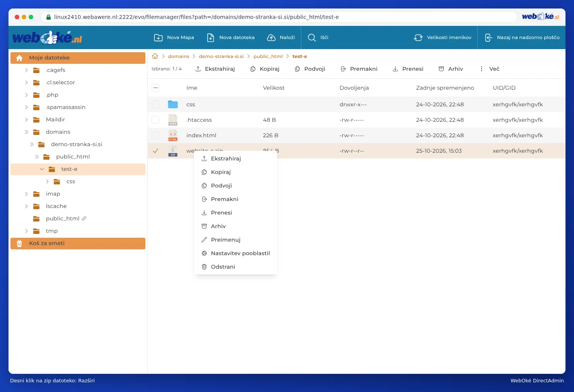This screenshot has width=574, height=392.
Task: Open the public_html breadcrumb link
Action: pyautogui.click(x=268, y=56)
